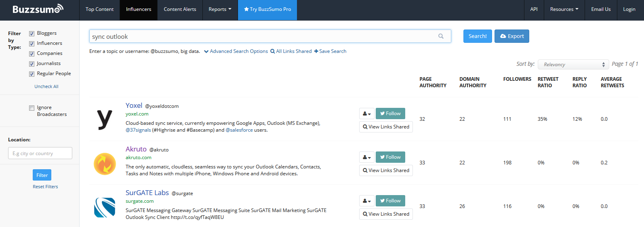
Task: Expand the Resources menu
Action: tap(564, 9)
